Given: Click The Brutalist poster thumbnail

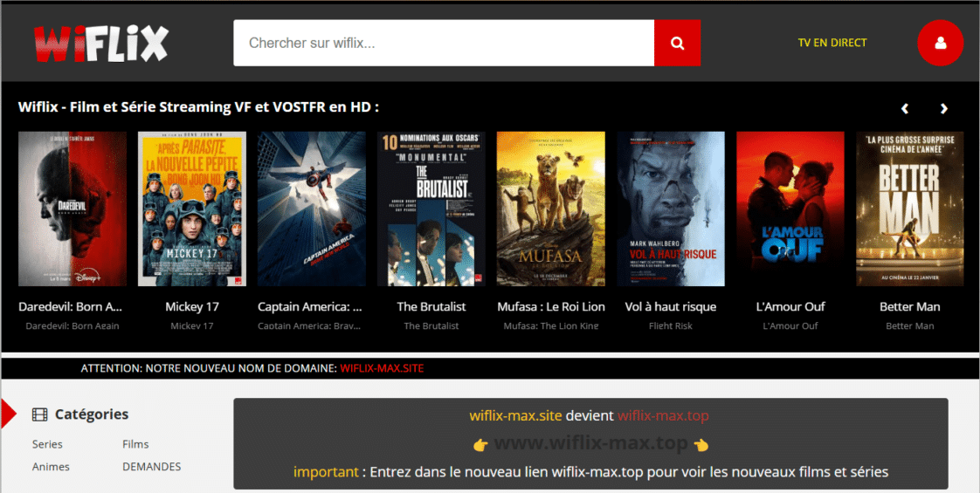Looking at the screenshot, I should 431,209.
